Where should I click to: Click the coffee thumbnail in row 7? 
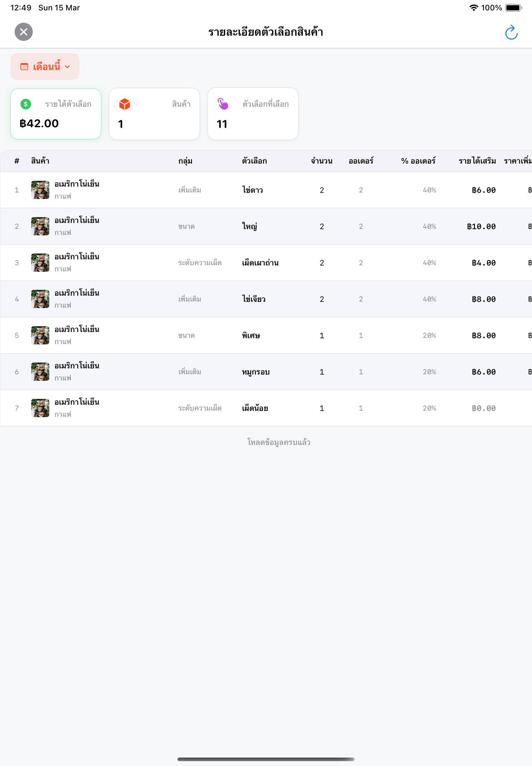[x=40, y=408]
